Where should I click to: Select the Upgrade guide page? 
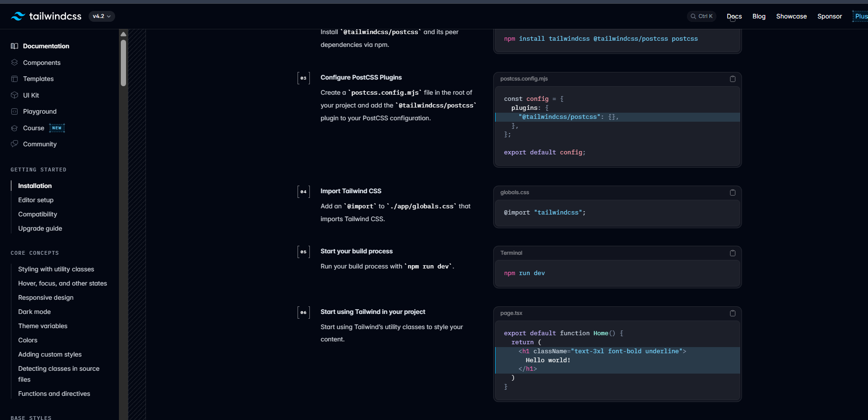pyautogui.click(x=40, y=228)
